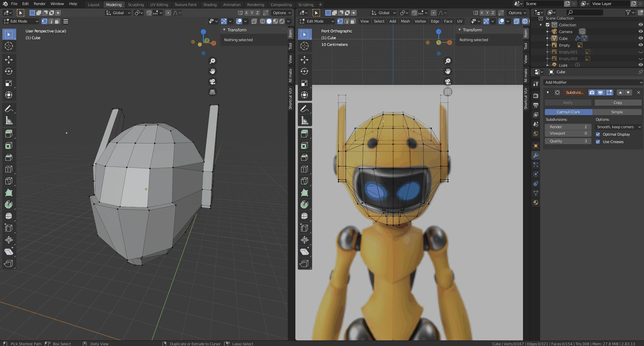Image resolution: width=644 pixels, height=346 pixels.
Task: Select the Annotate tool in left viewport
Action: click(x=9, y=109)
